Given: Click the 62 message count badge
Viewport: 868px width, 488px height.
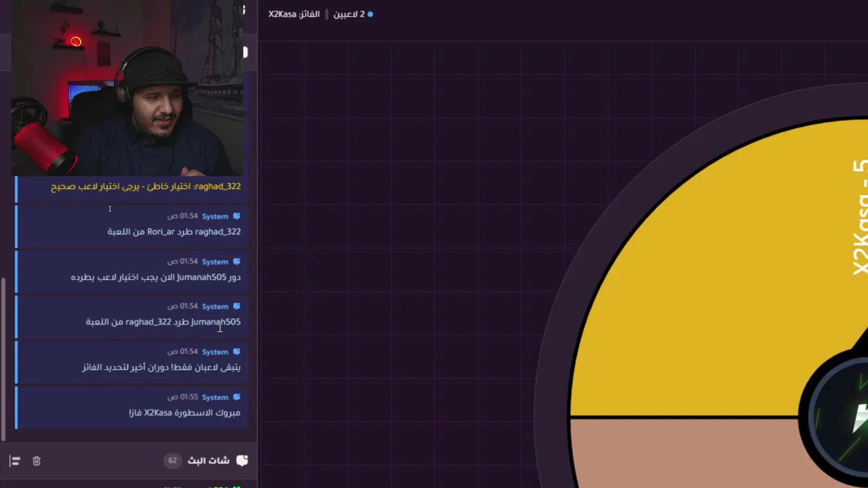Looking at the screenshot, I should point(172,461).
